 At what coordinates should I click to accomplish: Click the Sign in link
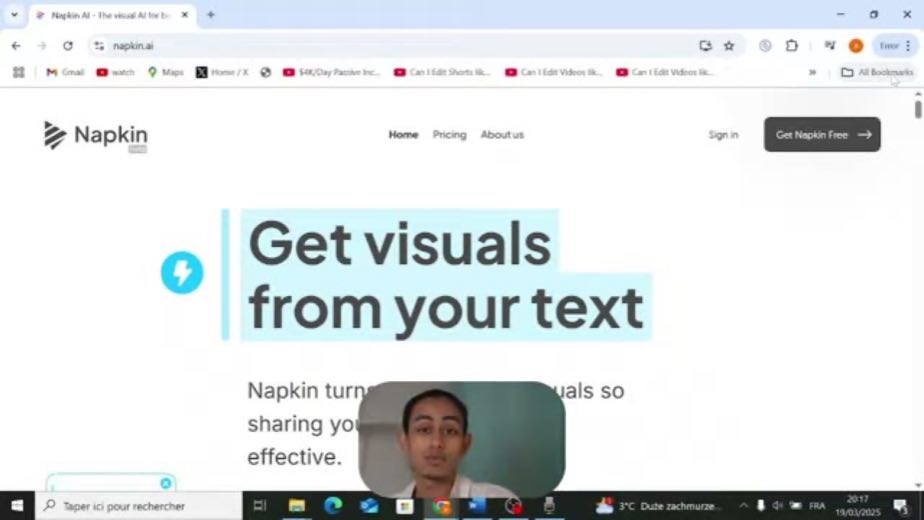[723, 134]
